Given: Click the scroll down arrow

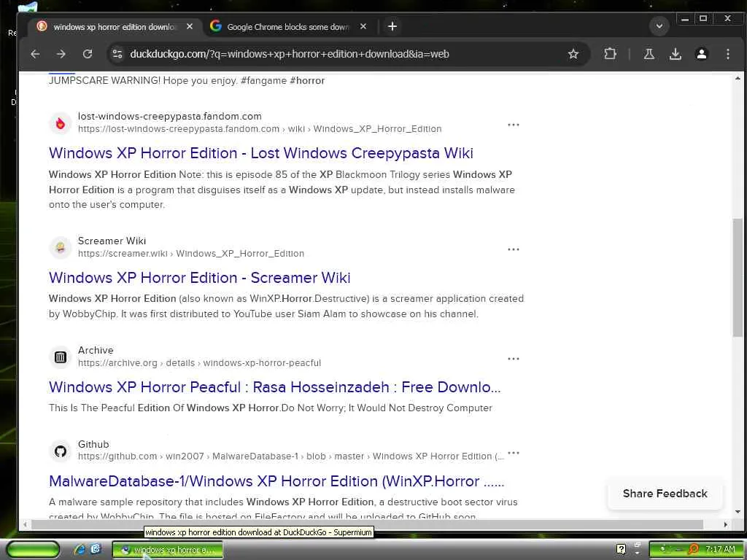Looking at the screenshot, I should (738, 513).
